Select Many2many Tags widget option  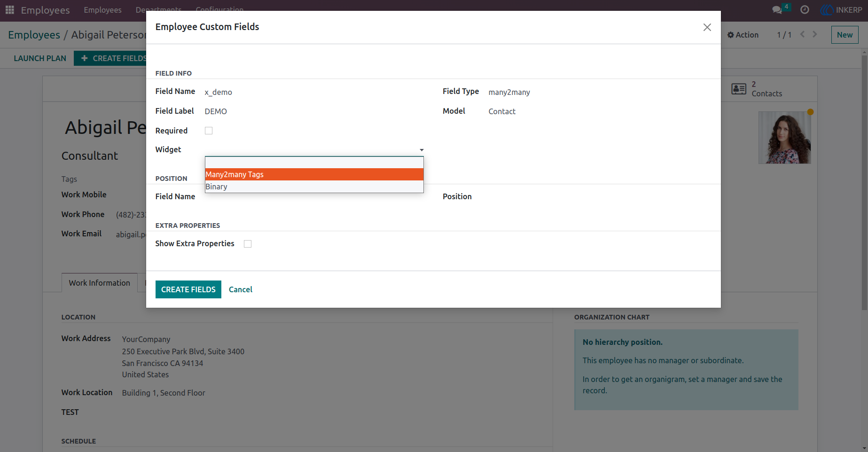pyautogui.click(x=314, y=174)
